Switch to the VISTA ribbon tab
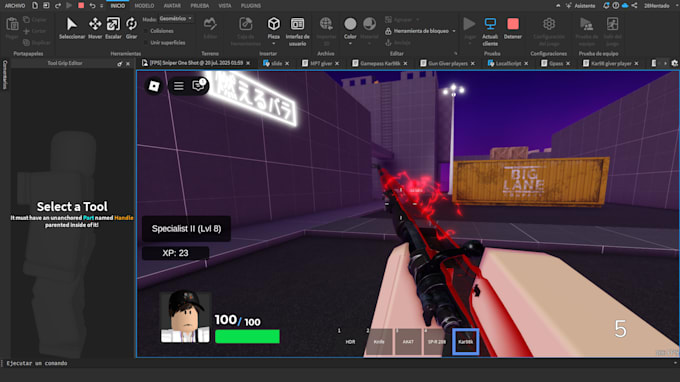 tap(225, 6)
